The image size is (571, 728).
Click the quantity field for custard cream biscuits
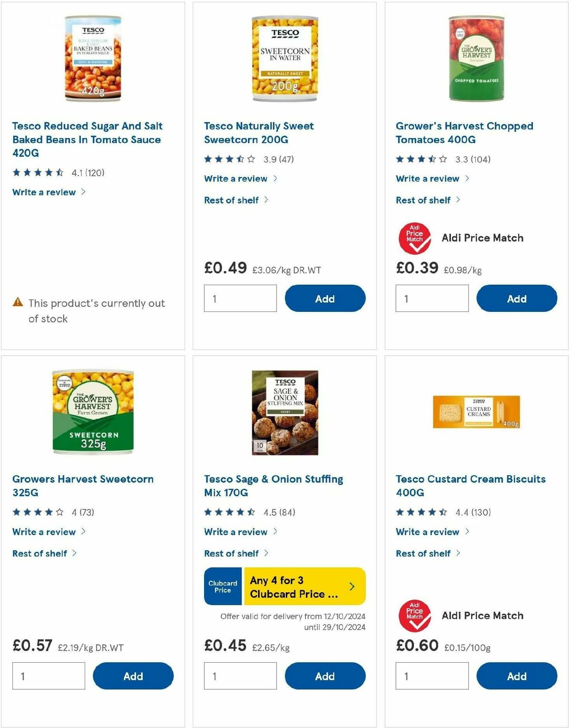tap(432, 676)
